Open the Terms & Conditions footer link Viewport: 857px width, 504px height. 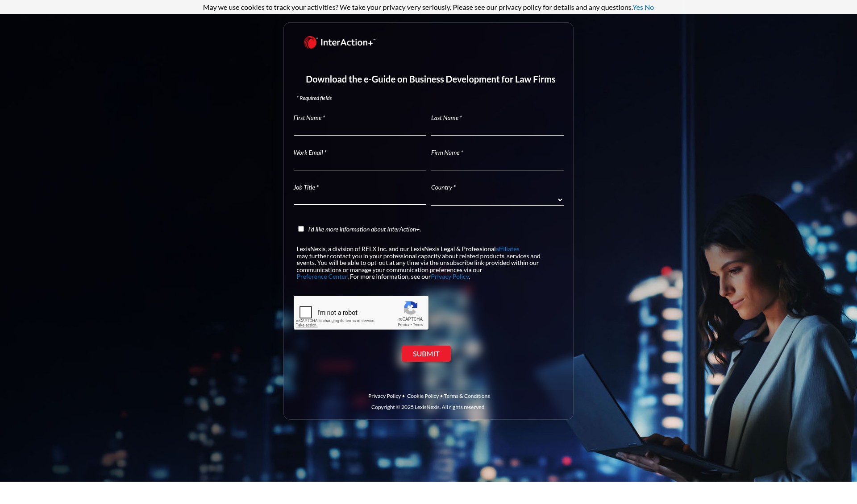tap(467, 396)
